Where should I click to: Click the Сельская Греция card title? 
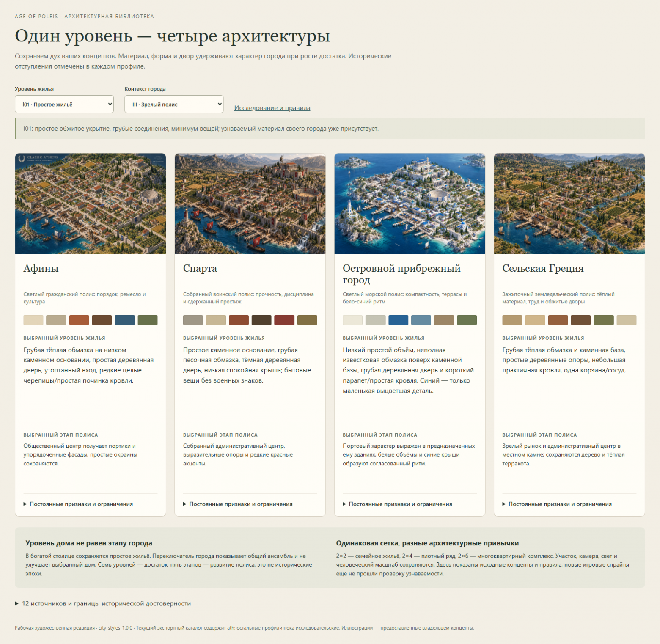(543, 268)
